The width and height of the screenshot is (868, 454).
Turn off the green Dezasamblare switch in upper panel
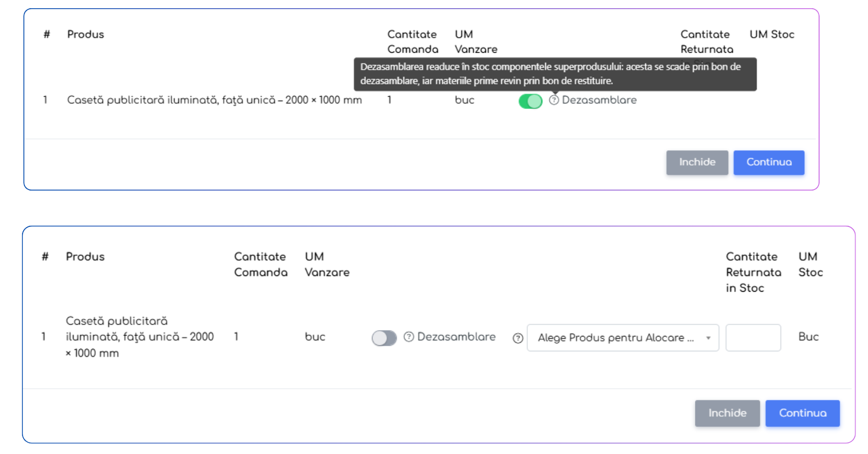530,101
